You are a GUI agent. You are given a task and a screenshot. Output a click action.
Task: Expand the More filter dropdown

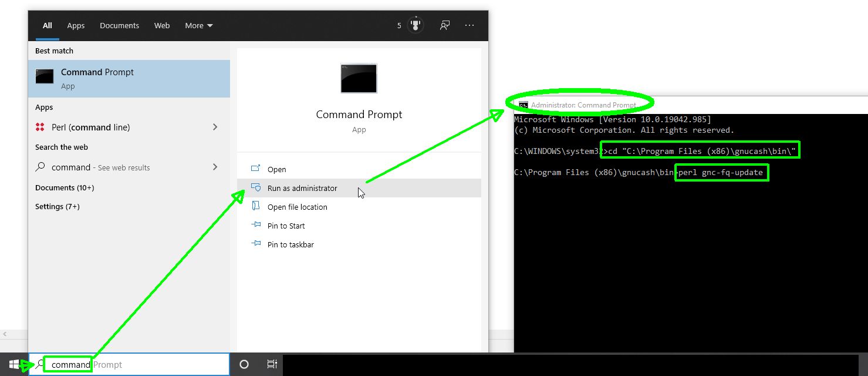coord(199,25)
